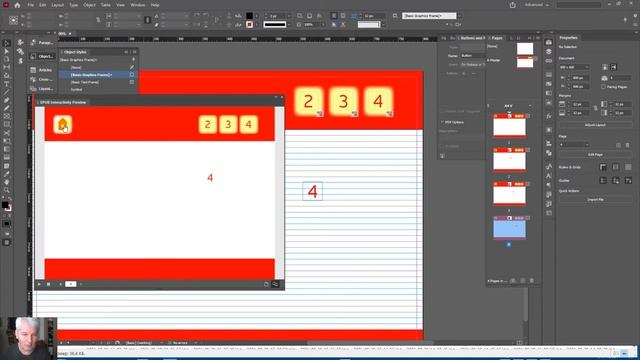This screenshot has width=640, height=360.
Task: Select the Selection tool in the toolbox
Action: [6, 43]
